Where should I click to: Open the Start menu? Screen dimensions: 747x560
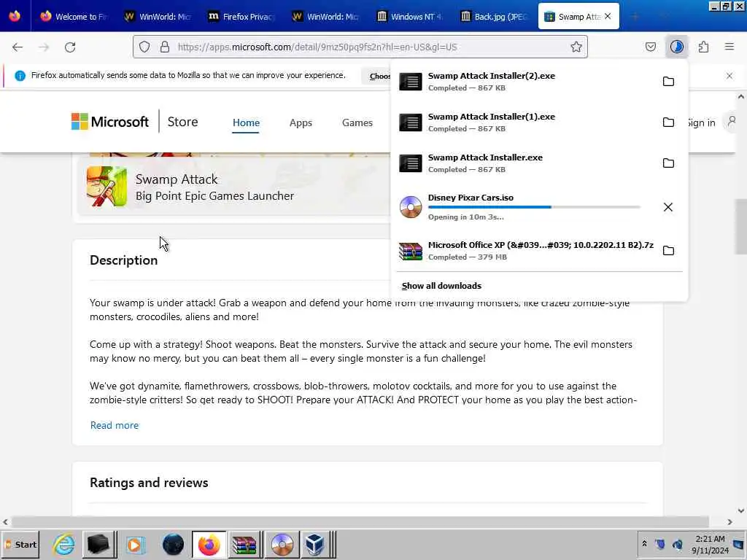pyautogui.click(x=20, y=544)
